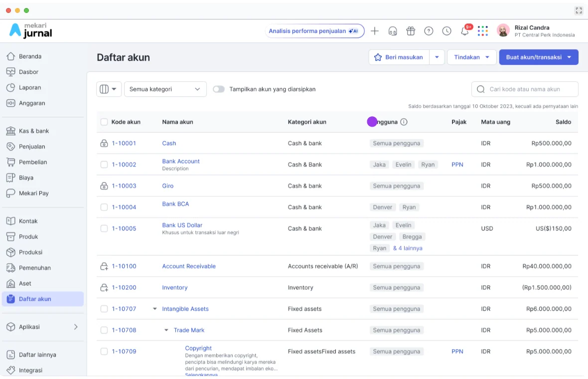The height and width of the screenshot is (379, 588).
Task: Open the Tindakan dropdown
Action: click(x=472, y=57)
